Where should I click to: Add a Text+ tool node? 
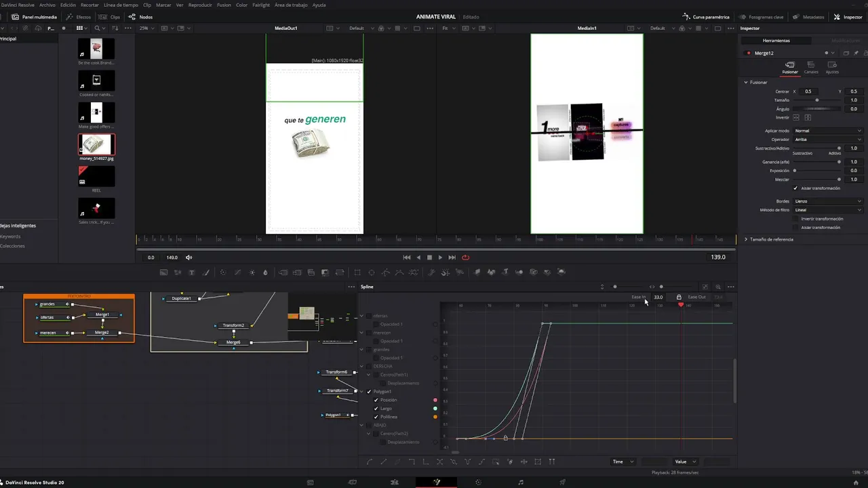[191, 272]
